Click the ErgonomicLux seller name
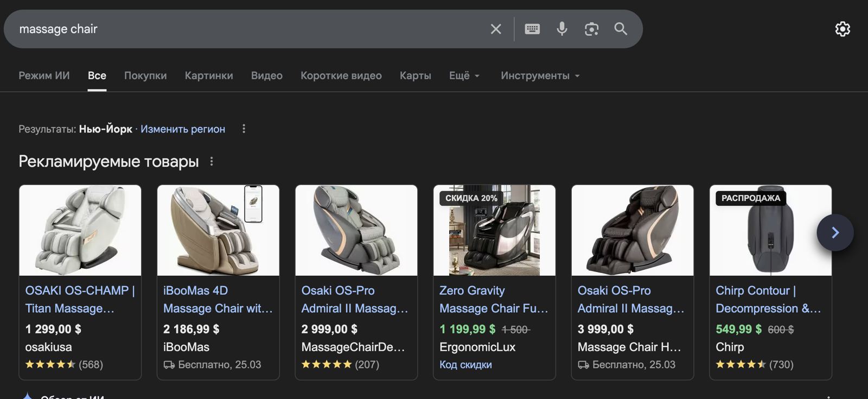Screen dimensions: 868x399 [477, 347]
